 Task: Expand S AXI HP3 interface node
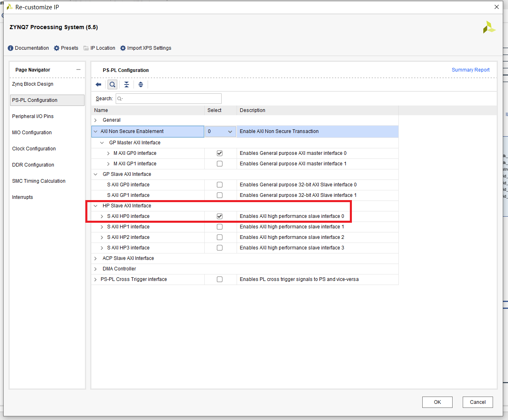(102, 248)
